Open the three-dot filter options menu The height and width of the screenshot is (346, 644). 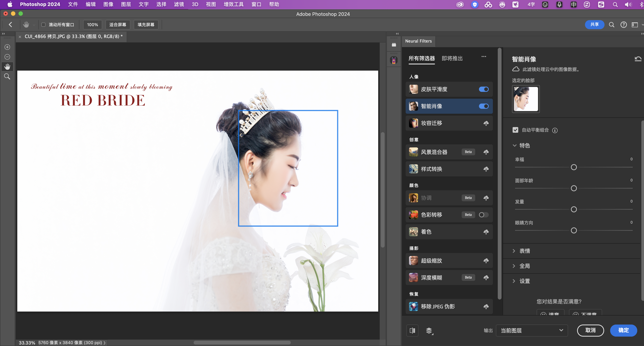click(x=484, y=57)
